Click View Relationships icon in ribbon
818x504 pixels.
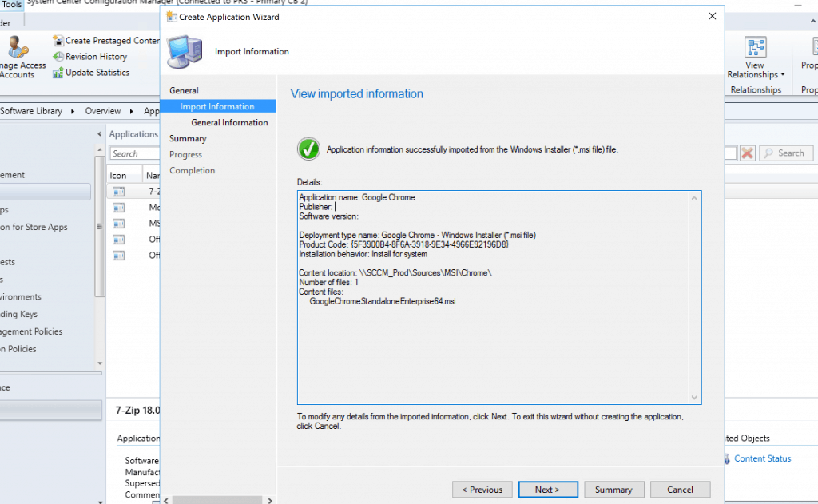(x=756, y=47)
